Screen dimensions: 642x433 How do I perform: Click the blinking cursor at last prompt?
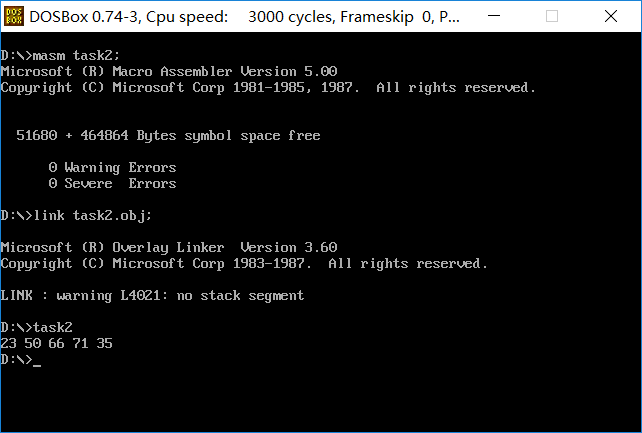37,364
